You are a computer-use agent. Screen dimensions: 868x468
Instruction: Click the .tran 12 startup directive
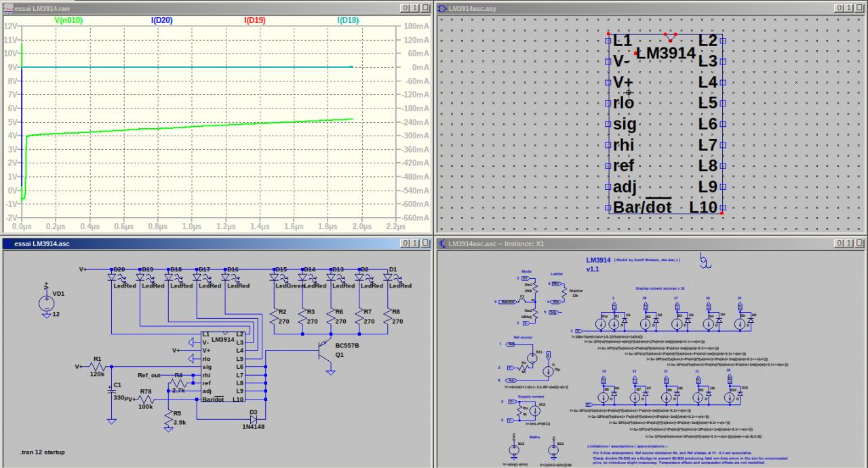43,451
